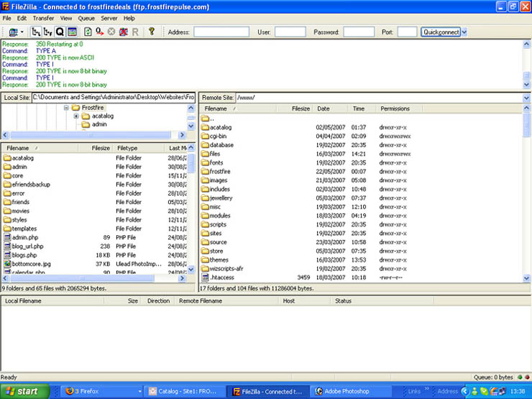This screenshot has height=399, width=532.
Task: Select the modules remote folder icon
Action: click(205, 216)
